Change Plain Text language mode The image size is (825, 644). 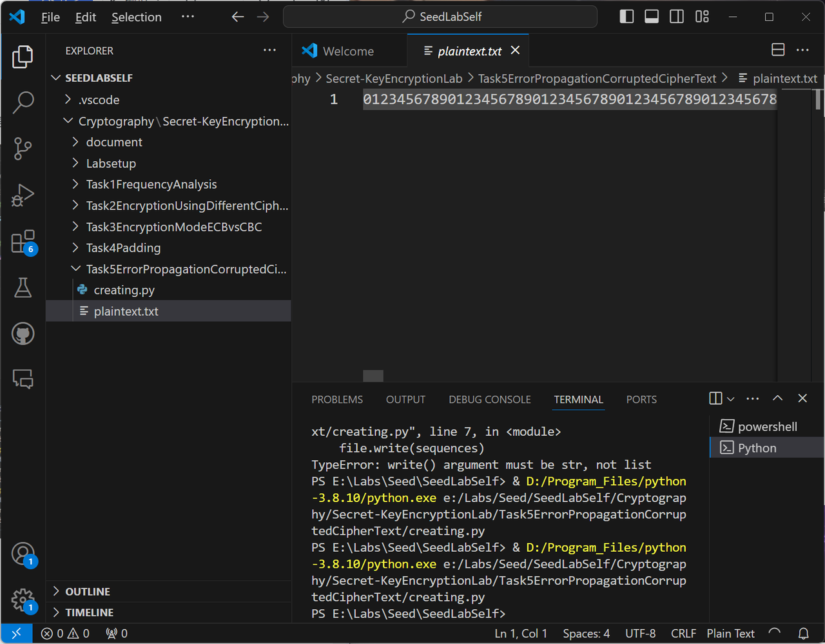(x=730, y=634)
